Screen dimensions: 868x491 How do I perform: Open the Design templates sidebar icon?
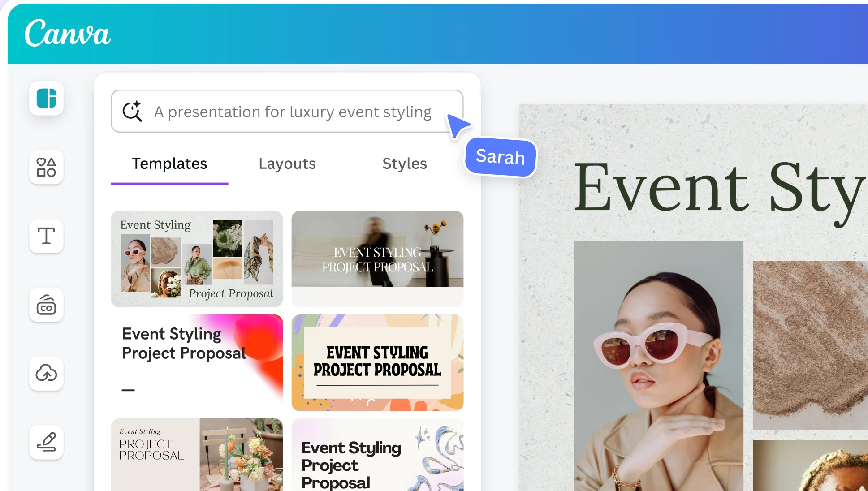tap(46, 98)
